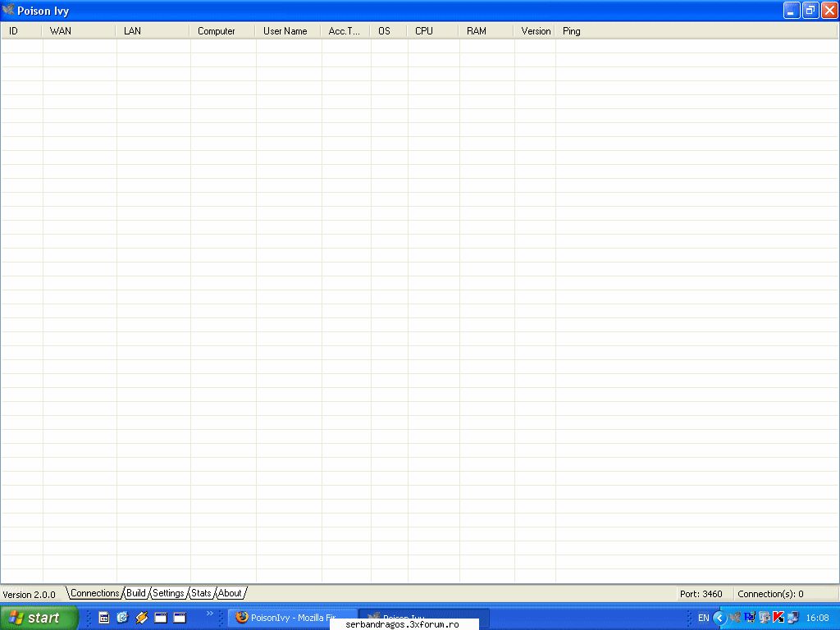Click the User Name column header
Viewport: 840px width, 630px height.
(x=288, y=31)
